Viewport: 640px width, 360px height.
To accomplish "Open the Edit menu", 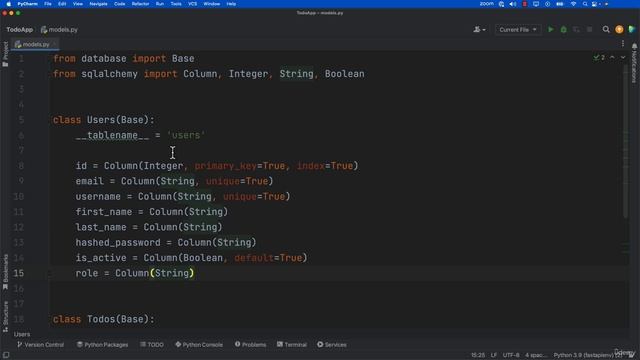I will (x=62, y=4).
